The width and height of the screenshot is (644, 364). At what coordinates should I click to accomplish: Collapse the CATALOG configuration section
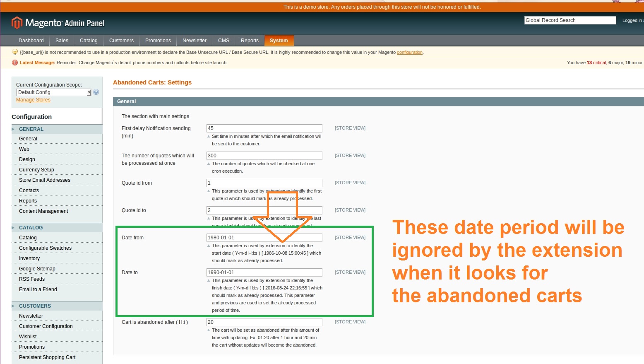(x=57, y=228)
